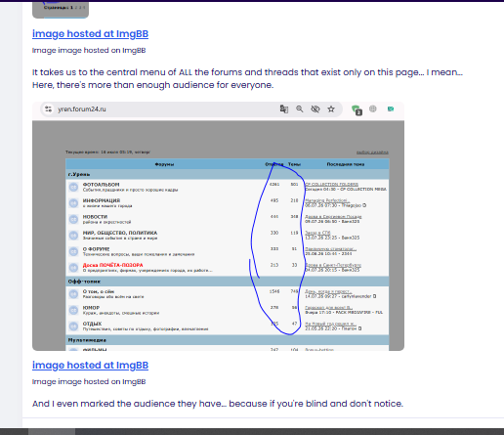Click the round forum icon beside ЮМОР
The height and width of the screenshot is (435, 504).
click(x=73, y=310)
